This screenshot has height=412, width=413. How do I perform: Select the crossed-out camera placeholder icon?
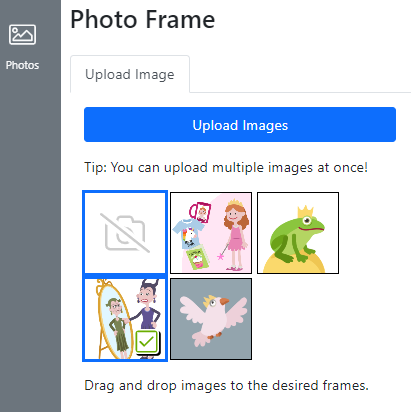click(x=125, y=233)
